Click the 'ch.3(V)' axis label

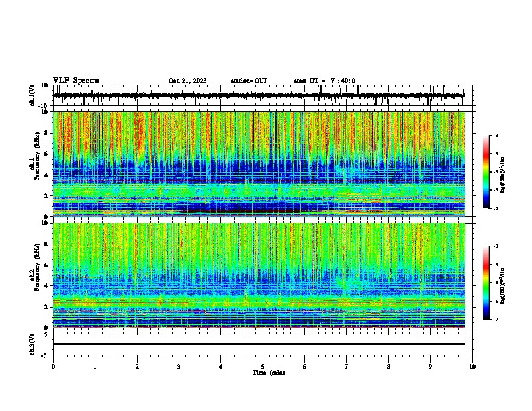click(x=32, y=345)
